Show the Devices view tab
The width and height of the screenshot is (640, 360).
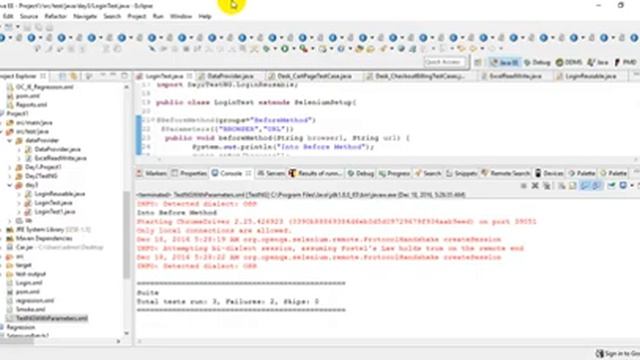pyautogui.click(x=549, y=173)
